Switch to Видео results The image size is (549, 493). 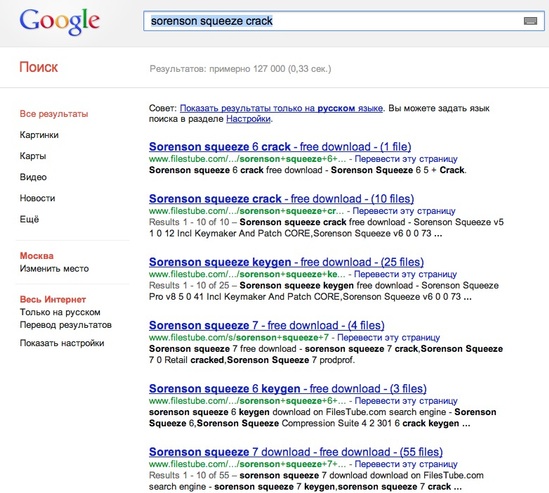33,177
